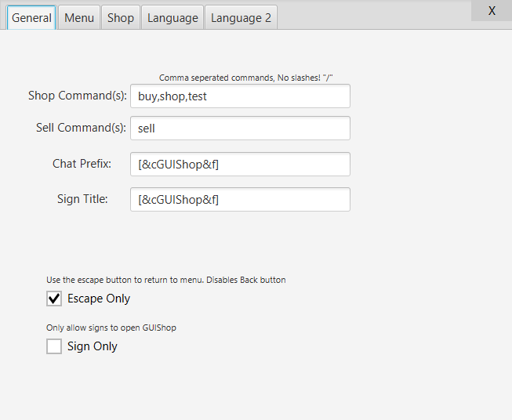Click the "Chat Prefix:" field label
This screenshot has height=420, width=512.
point(82,164)
